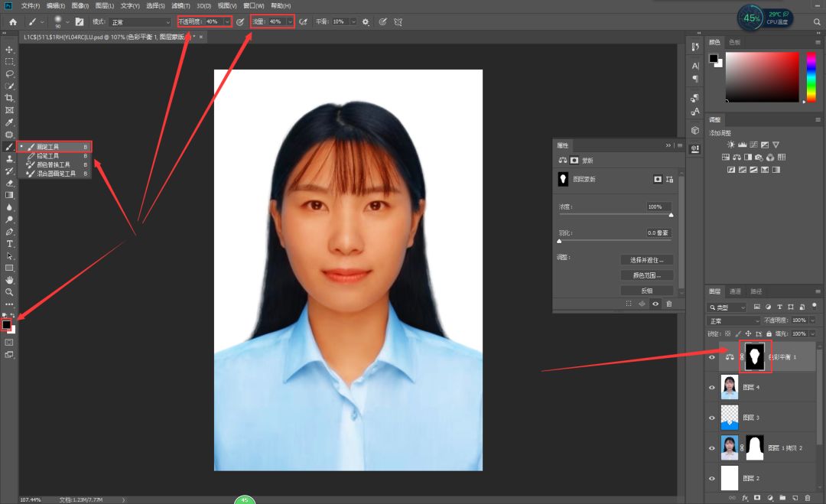Click the black foreground color swatch
The width and height of the screenshot is (826, 504).
pyautogui.click(x=6, y=324)
